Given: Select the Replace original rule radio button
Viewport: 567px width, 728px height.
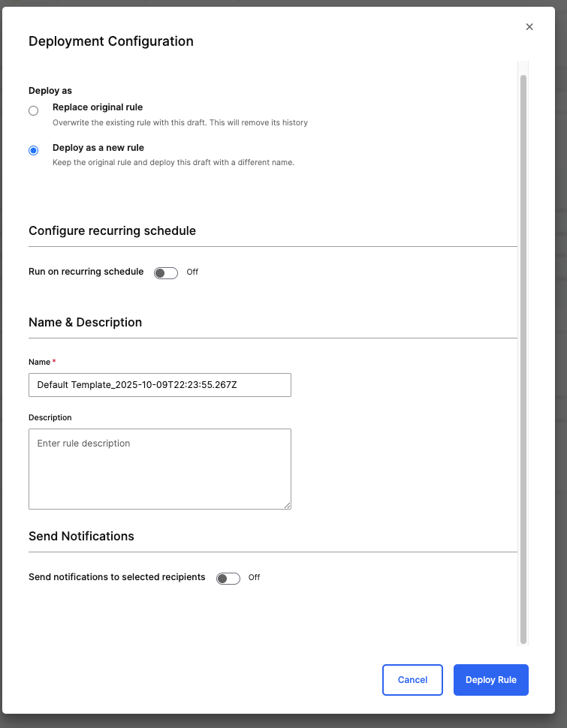Looking at the screenshot, I should point(33,110).
